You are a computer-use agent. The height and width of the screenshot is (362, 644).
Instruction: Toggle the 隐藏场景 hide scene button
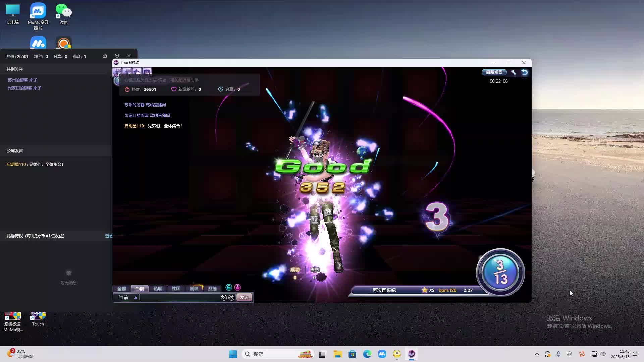(x=494, y=72)
